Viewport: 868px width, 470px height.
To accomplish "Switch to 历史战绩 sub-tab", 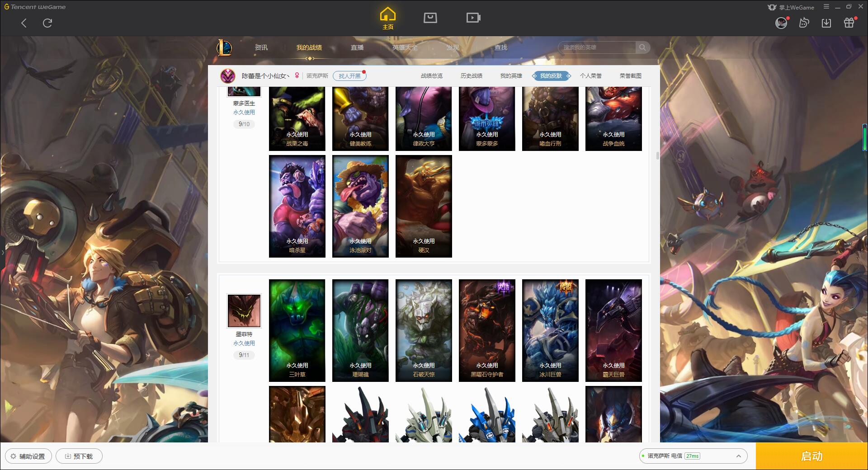I will (472, 76).
